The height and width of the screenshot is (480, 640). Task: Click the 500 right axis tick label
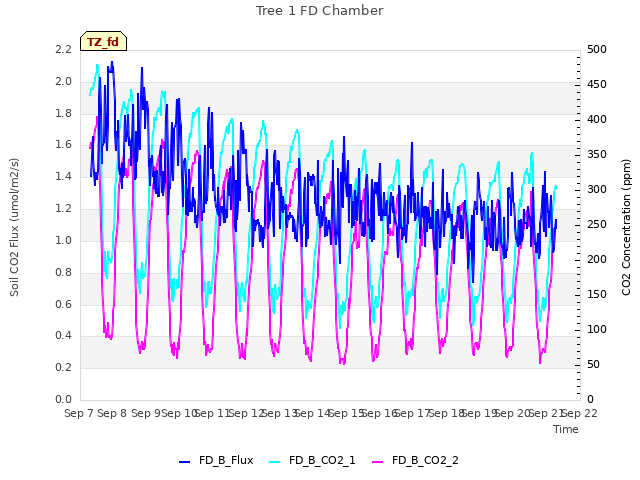[597, 49]
